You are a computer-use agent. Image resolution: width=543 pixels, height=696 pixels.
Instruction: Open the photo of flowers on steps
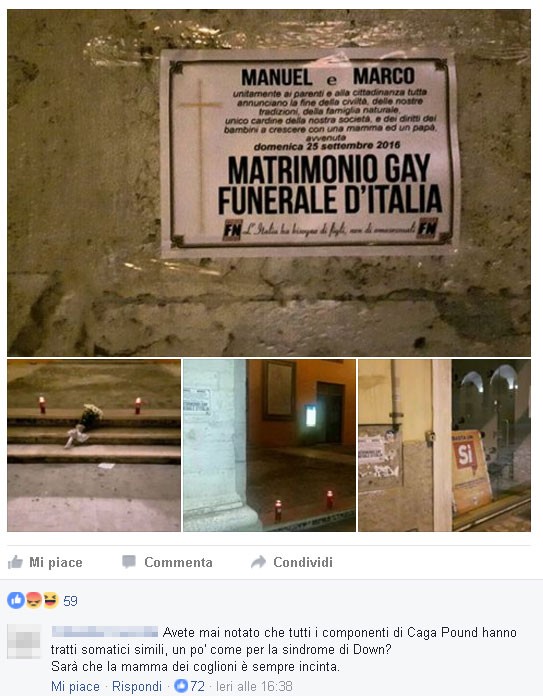click(x=94, y=445)
